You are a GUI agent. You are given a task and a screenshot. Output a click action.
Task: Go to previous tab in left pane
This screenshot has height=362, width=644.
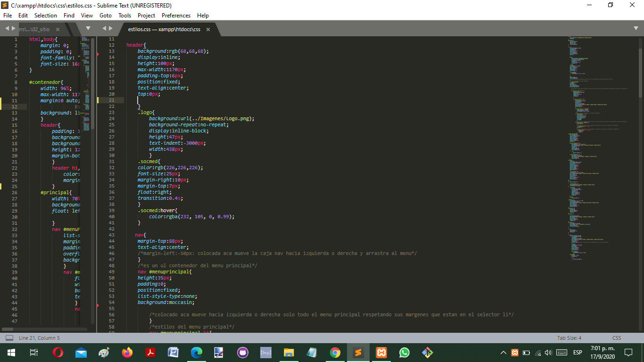tap(7, 28)
